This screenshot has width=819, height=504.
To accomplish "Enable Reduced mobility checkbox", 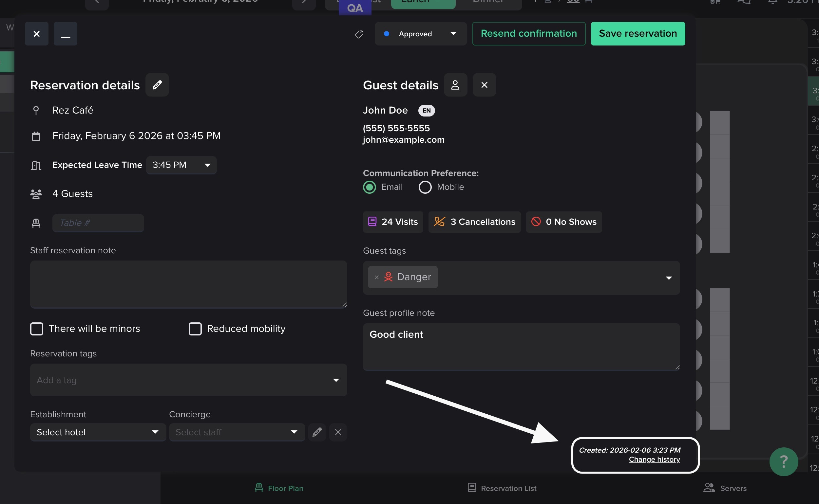I will click(x=195, y=329).
